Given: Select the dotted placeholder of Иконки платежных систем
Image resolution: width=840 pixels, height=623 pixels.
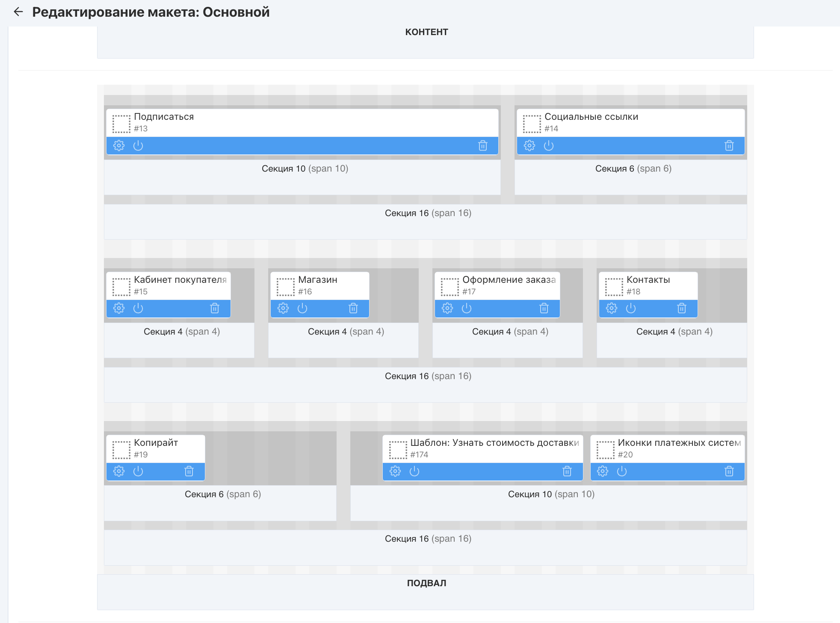Looking at the screenshot, I should click(605, 450).
